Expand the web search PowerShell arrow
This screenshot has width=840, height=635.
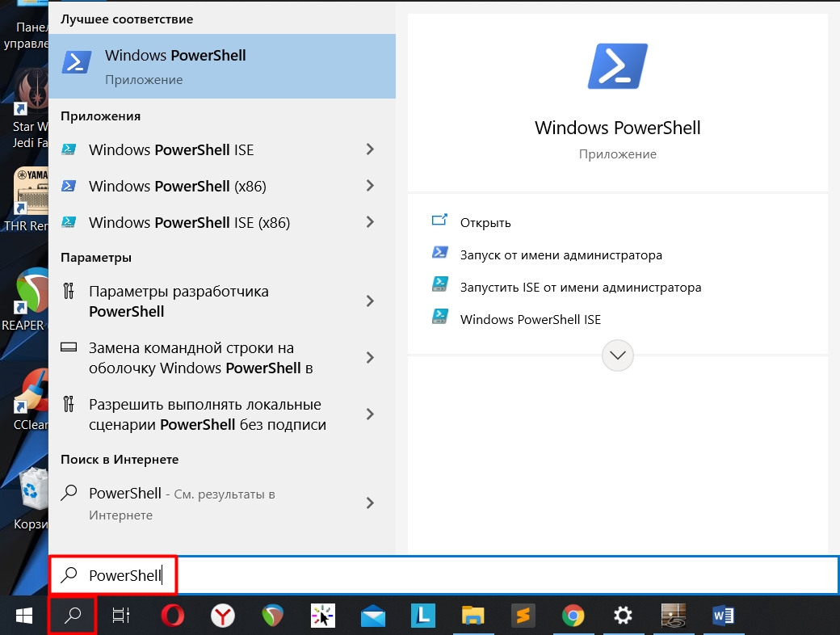coord(370,503)
